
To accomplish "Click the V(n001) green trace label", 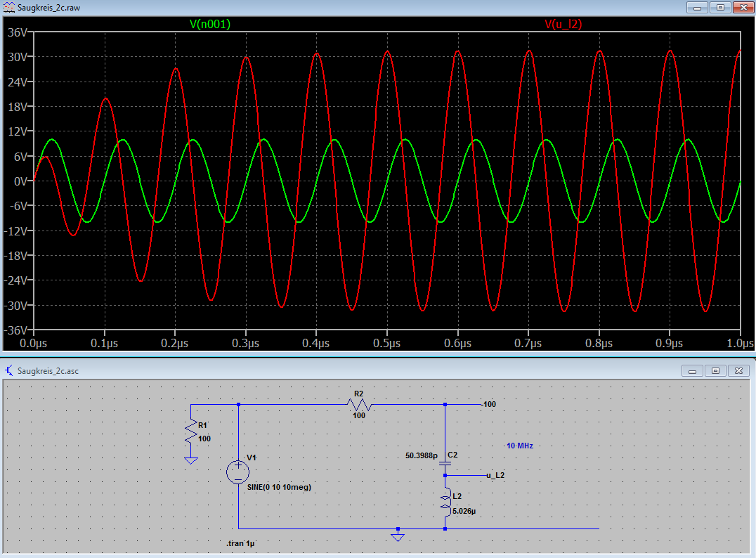I will [210, 24].
